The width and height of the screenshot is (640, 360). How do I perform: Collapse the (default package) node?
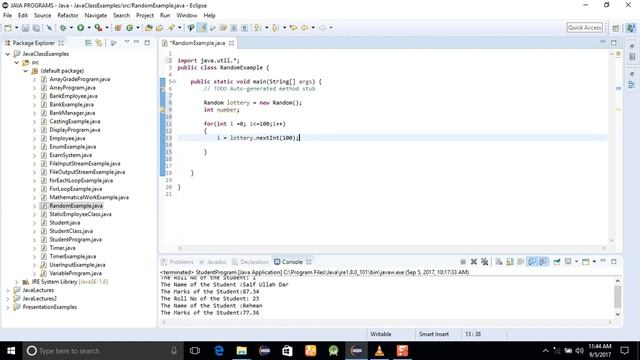[x=25, y=71]
